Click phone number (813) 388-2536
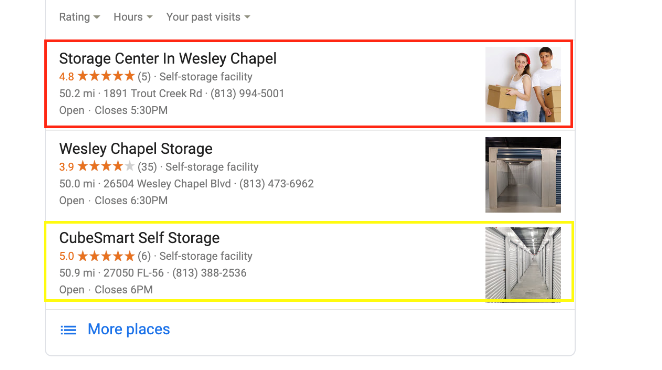This screenshot has height=370, width=662. (209, 273)
